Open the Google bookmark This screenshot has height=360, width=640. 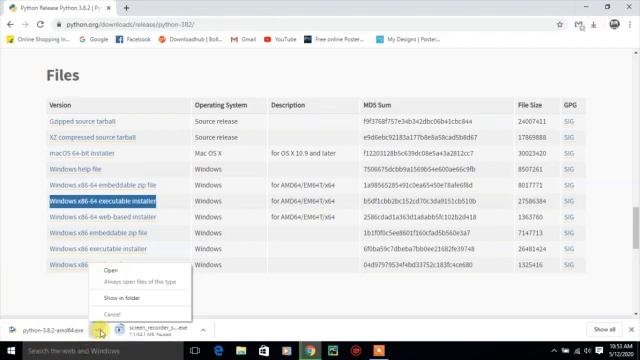[x=94, y=39]
